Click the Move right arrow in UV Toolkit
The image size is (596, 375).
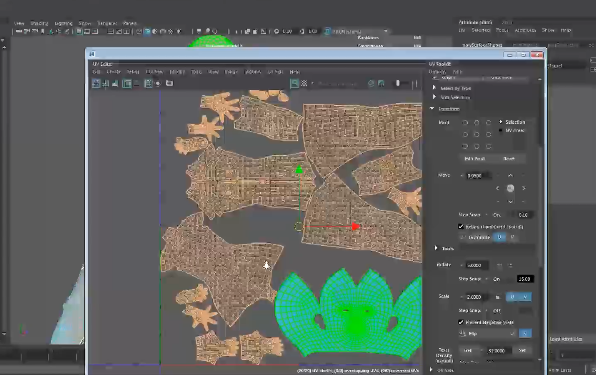click(x=524, y=188)
